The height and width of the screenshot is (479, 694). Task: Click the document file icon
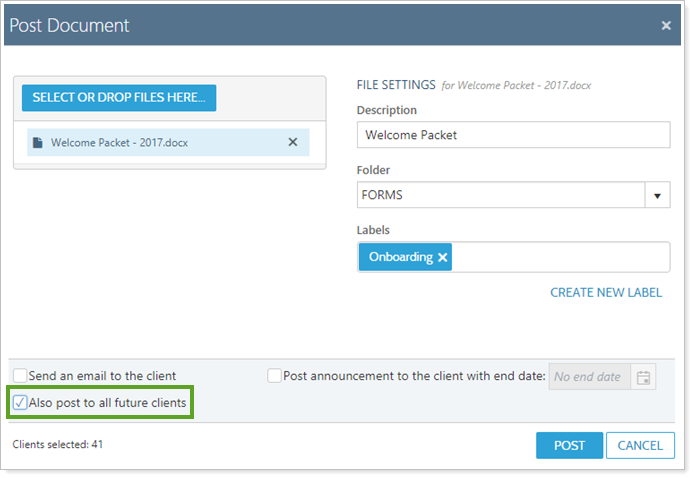(38, 143)
